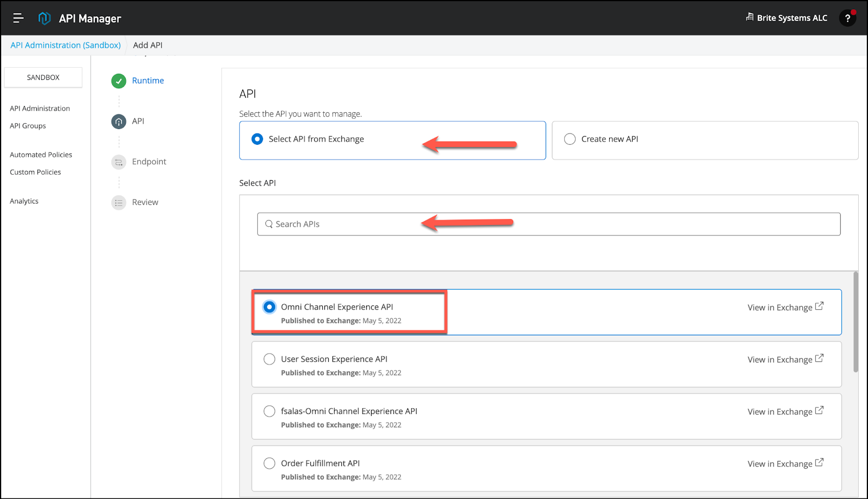Go to Review wizard step label
The width and height of the screenshot is (868, 499).
coord(145,202)
